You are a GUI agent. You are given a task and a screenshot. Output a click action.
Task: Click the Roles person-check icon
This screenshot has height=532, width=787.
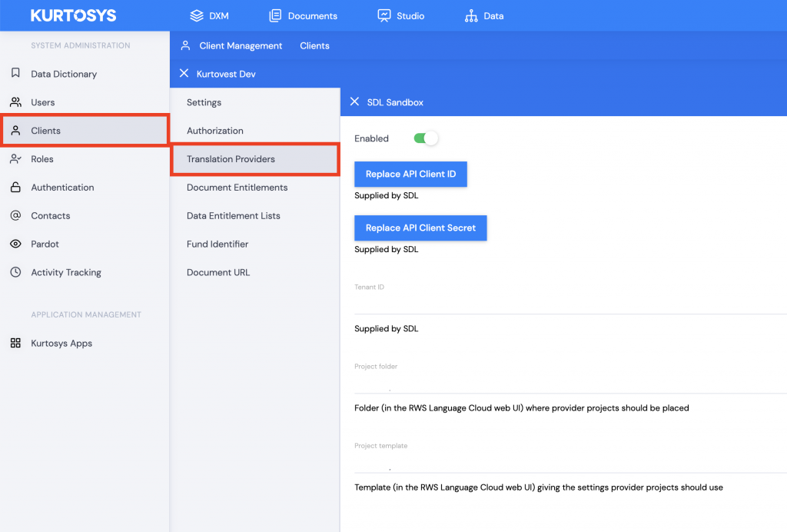tap(15, 158)
